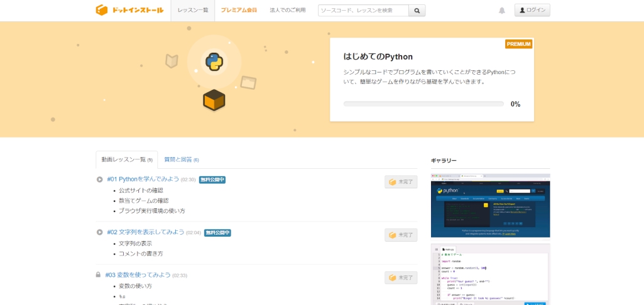Click the 数当てゲームの確認 list item
Image resolution: width=644 pixels, height=305 pixels.
click(144, 201)
